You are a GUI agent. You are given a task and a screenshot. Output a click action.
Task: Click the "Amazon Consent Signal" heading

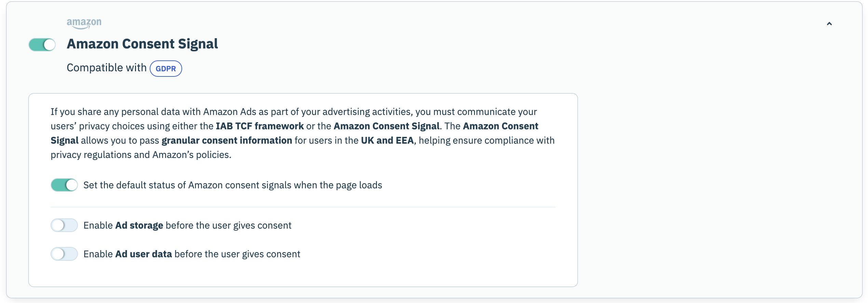(x=142, y=44)
